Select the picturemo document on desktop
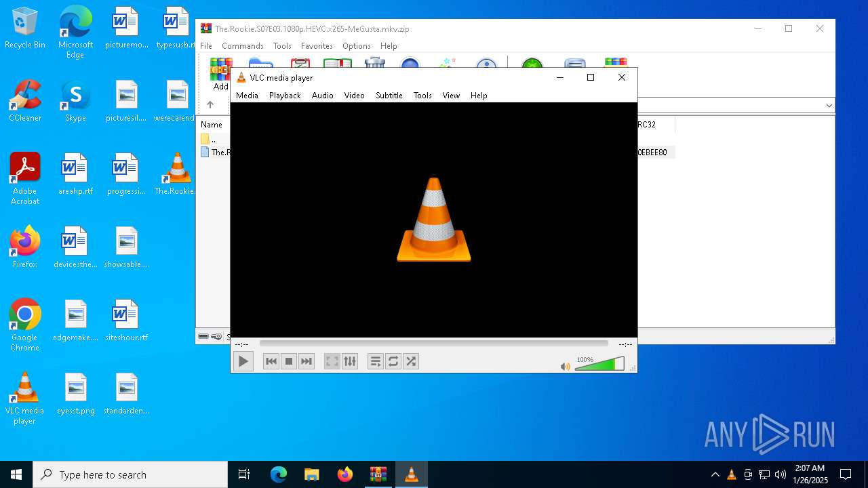868x488 pixels. (x=126, y=28)
